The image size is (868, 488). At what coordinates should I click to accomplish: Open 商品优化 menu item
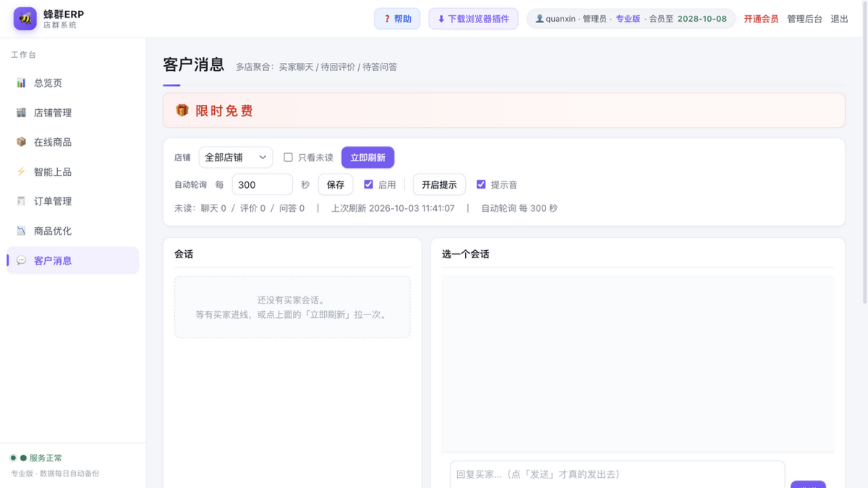click(x=73, y=231)
